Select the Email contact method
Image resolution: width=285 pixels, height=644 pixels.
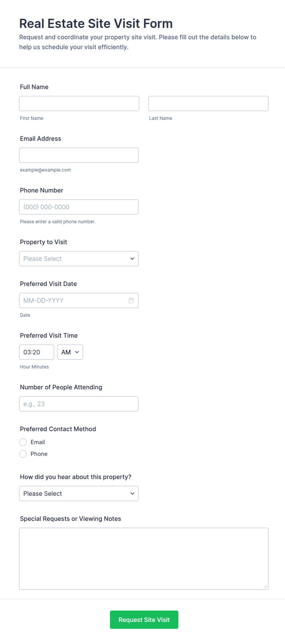[23, 442]
